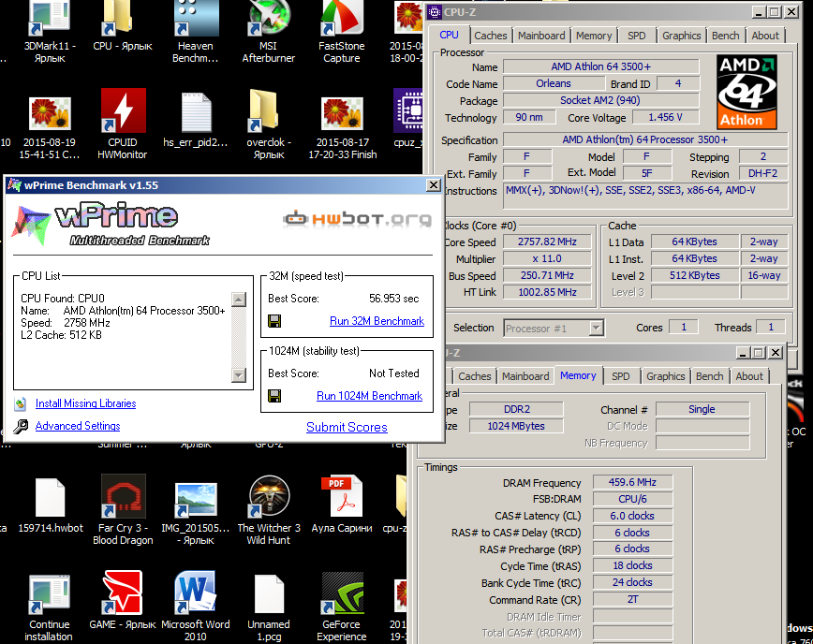Open Caches tab in lower CPU-Z window
Viewport: 813px width, 644px height.
475,376
